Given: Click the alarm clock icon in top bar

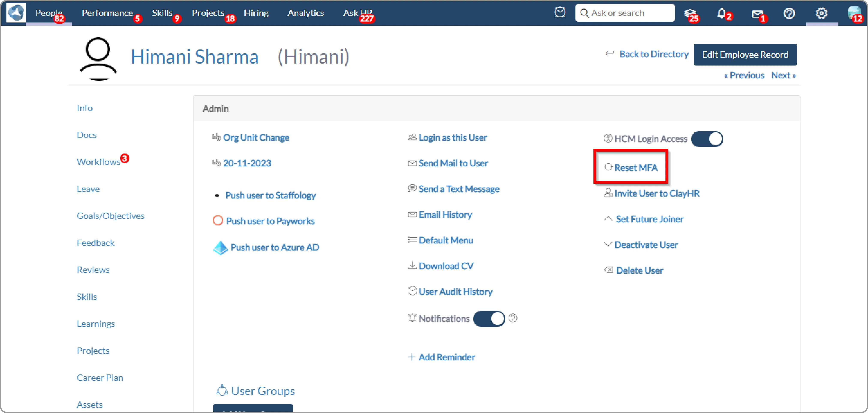Looking at the screenshot, I should coord(560,13).
